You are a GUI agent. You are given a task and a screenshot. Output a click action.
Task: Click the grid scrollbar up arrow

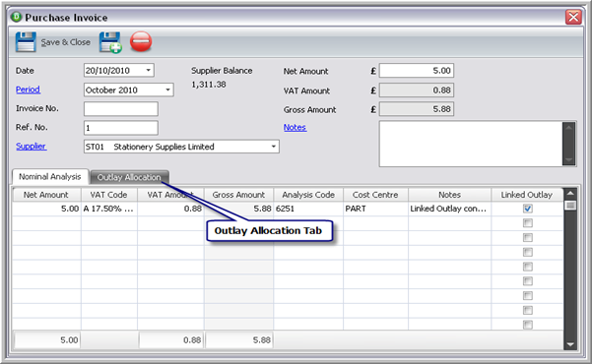[570, 193]
